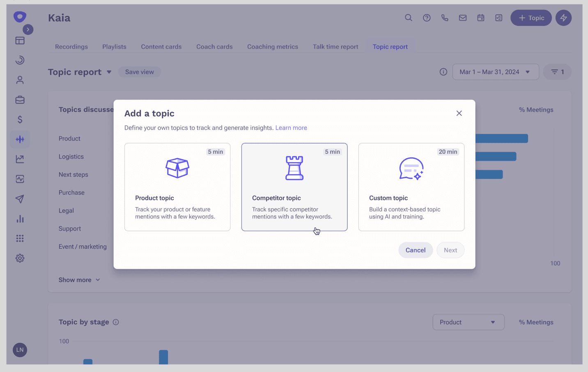Screen dimensions: 588x372
Task: Click the lightning bolt quick actions icon
Action: coord(563,18)
